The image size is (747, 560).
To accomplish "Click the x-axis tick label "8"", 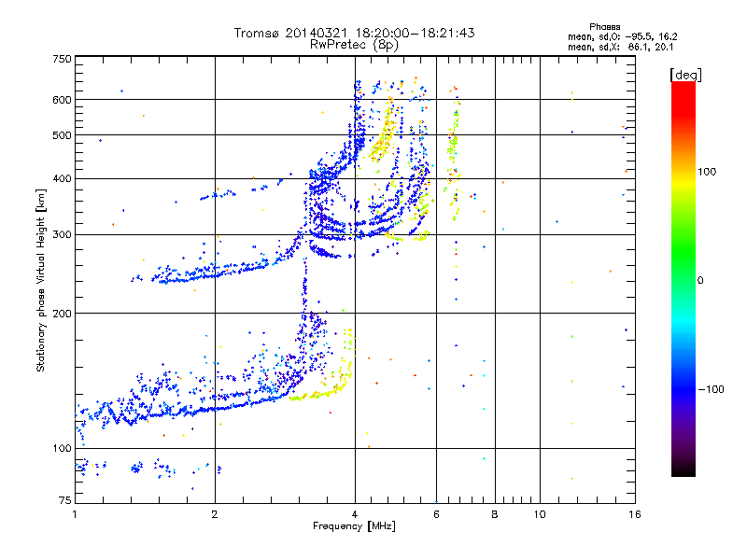I will click(495, 514).
